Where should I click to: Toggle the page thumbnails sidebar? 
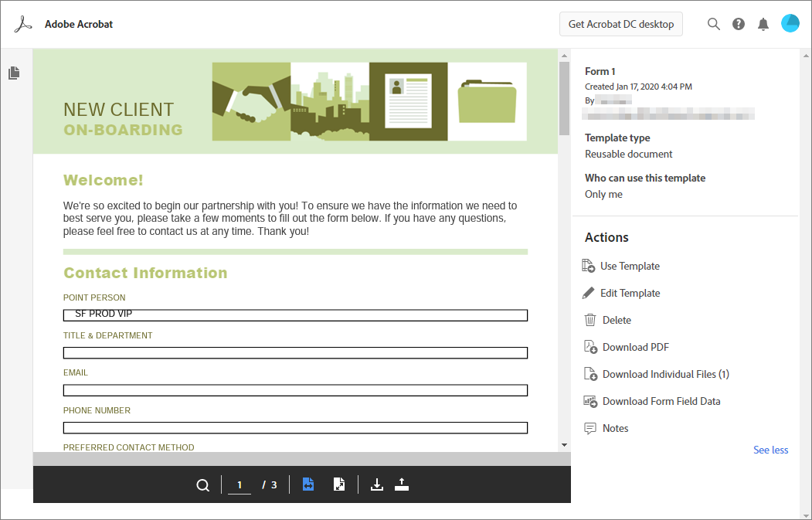click(13, 72)
